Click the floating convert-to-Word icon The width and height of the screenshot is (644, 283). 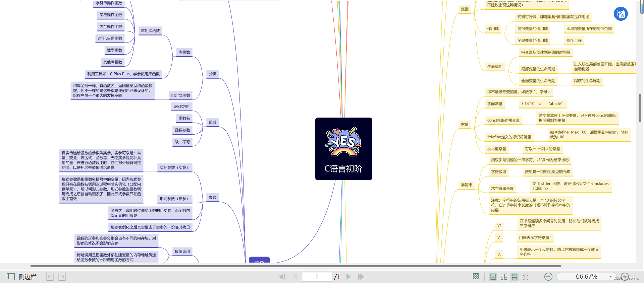pos(621,14)
